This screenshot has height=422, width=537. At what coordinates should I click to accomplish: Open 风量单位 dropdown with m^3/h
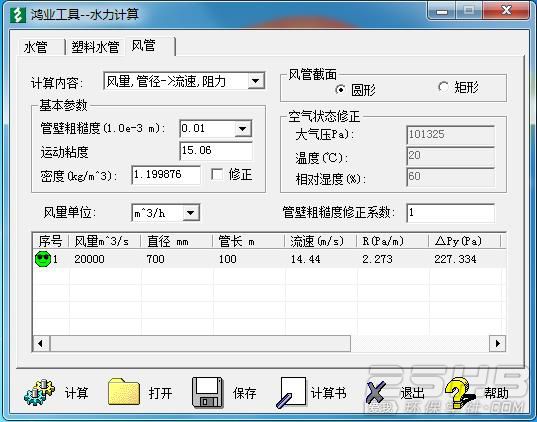[x=191, y=213]
